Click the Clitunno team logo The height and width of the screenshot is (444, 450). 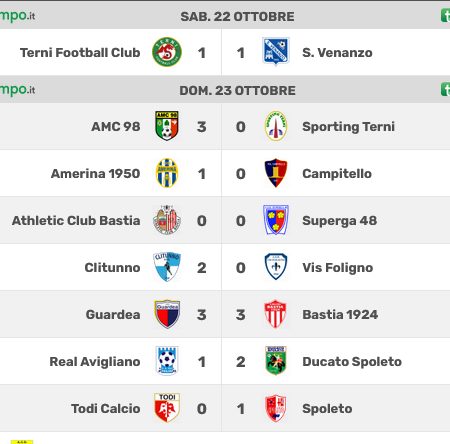(167, 267)
